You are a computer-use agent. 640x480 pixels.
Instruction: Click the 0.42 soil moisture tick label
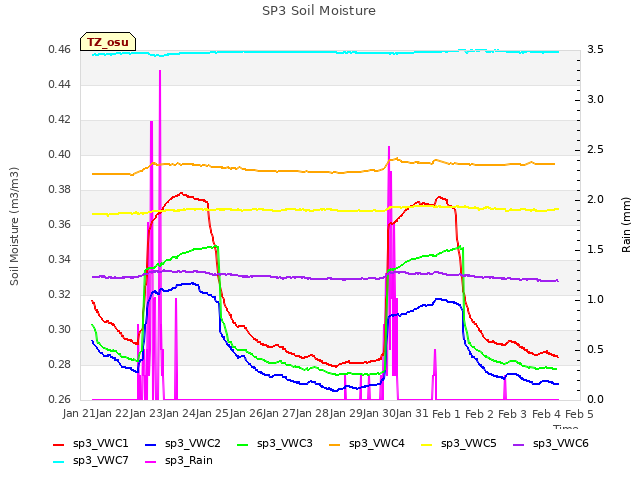click(x=60, y=120)
